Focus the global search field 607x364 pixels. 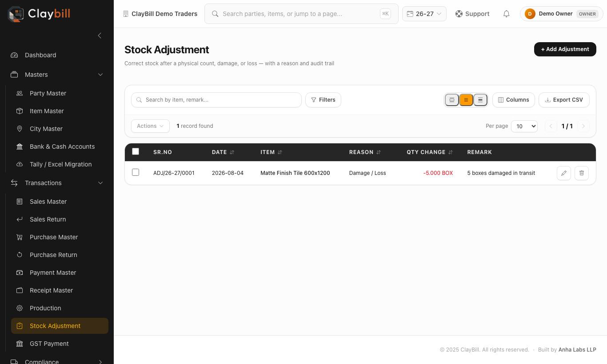click(301, 14)
